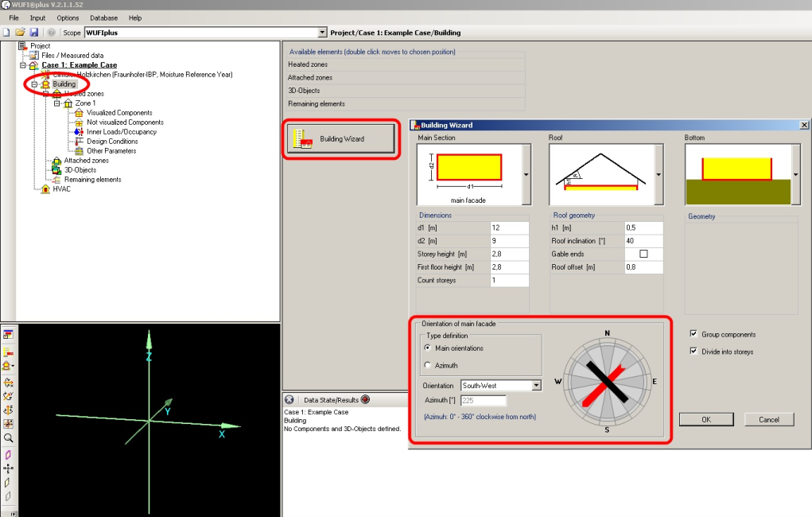Click the Building Wizard icon in 3D toolbar
Viewport: 812px width, 517px height.
8,352
